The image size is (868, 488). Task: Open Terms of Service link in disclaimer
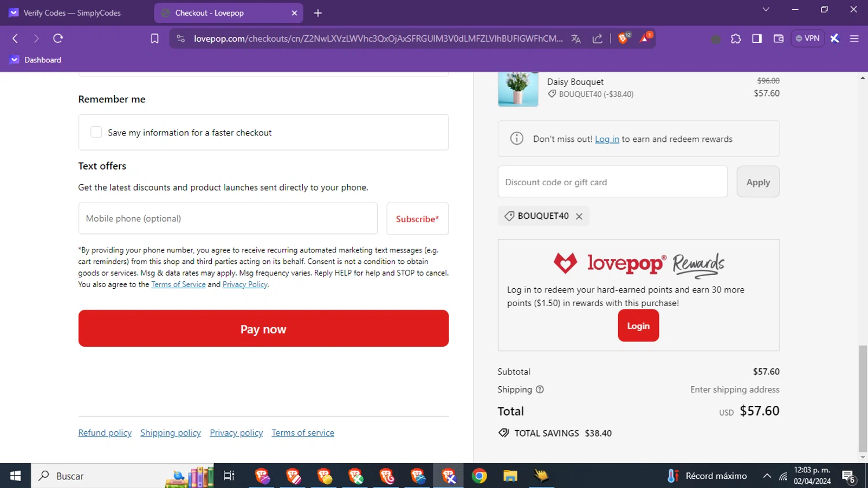[x=178, y=284]
